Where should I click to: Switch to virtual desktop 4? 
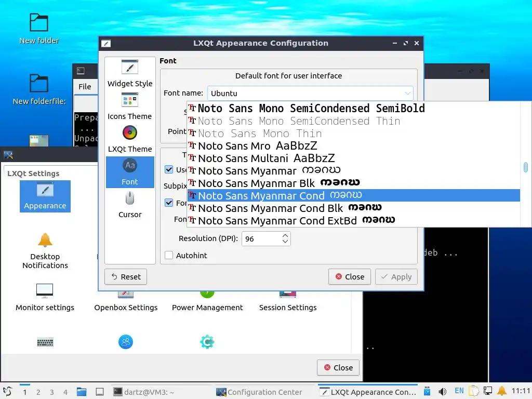65,392
